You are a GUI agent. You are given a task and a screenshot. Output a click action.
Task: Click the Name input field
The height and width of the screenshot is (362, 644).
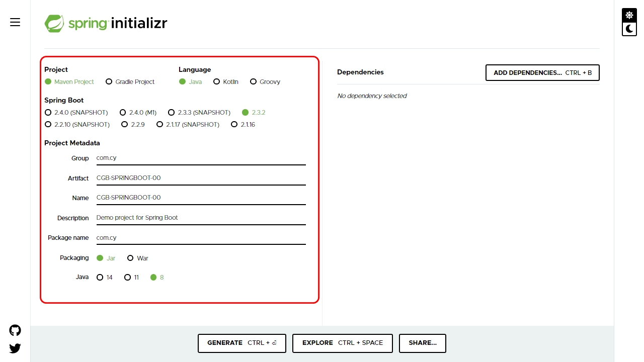pos(201,198)
